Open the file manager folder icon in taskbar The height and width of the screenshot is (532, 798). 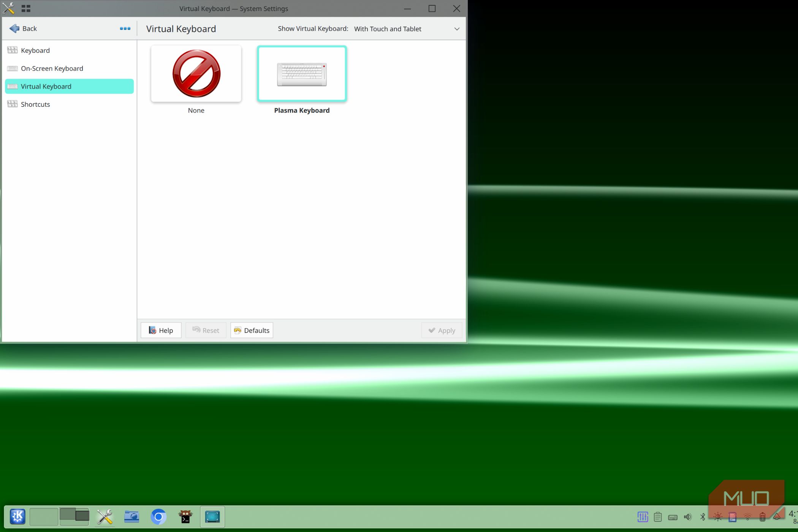pyautogui.click(x=131, y=517)
